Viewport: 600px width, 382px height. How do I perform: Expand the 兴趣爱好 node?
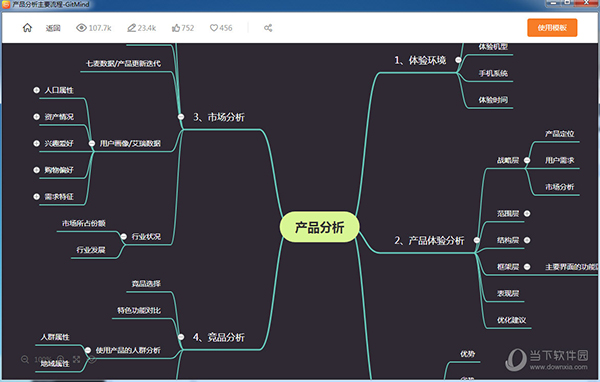[x=36, y=143]
